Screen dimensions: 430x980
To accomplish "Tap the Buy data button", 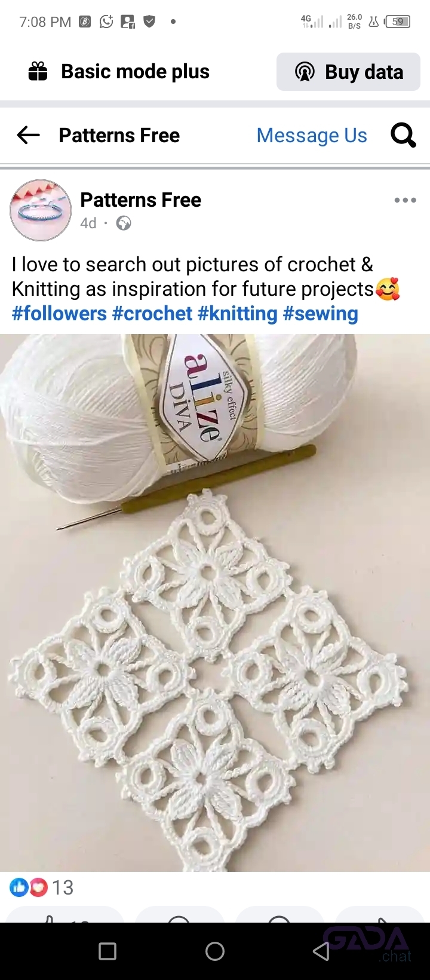I will click(x=348, y=72).
